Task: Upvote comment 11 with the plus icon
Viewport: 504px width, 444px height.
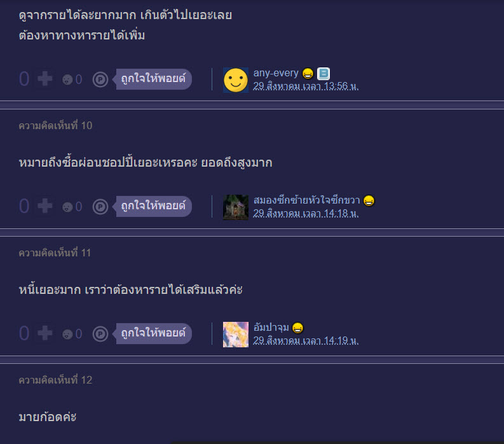Action: point(44,333)
